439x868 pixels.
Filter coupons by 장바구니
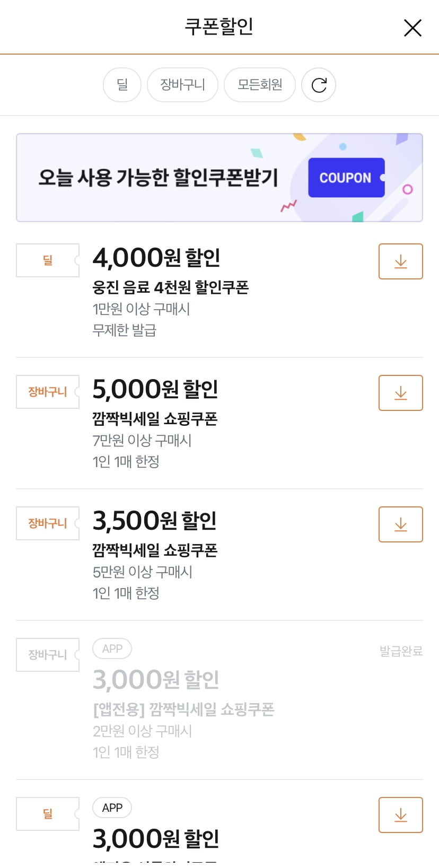point(182,85)
